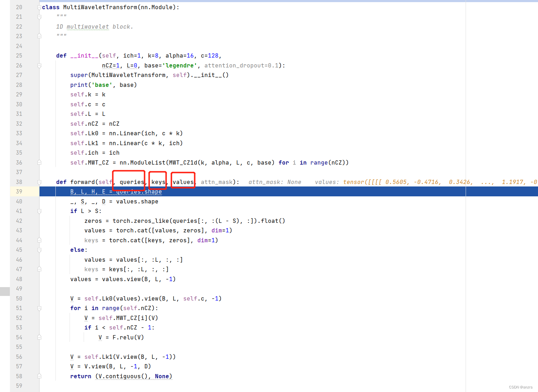Click 'self.c = c' assignment
538x392 pixels.
click(88, 105)
